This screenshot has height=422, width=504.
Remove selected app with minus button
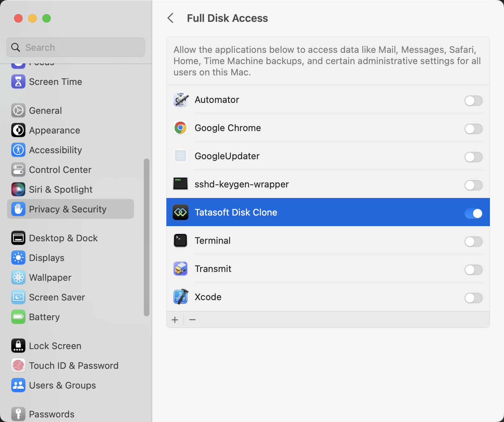tap(192, 319)
